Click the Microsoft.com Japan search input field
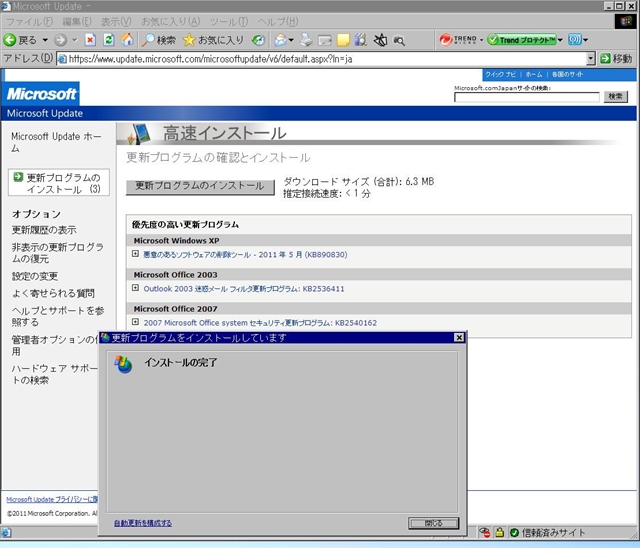Screen dimensions: 640x548 pyautogui.click(x=527, y=97)
